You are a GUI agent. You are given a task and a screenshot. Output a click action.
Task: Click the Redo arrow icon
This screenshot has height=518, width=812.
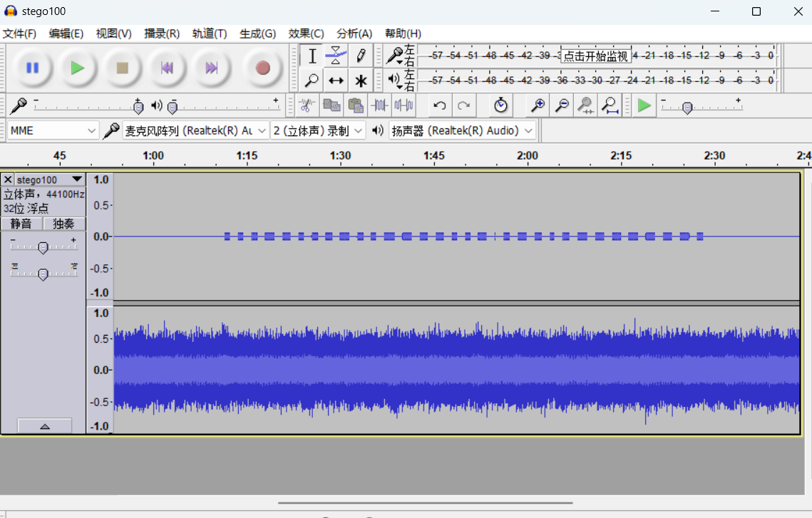(463, 105)
